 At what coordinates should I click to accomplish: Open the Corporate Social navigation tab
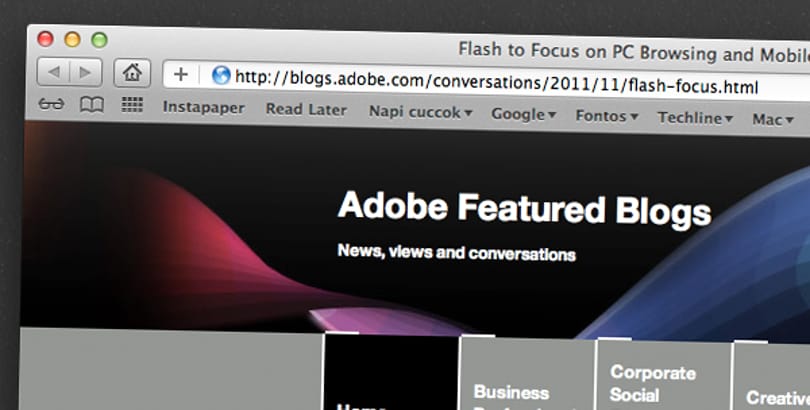(664, 375)
